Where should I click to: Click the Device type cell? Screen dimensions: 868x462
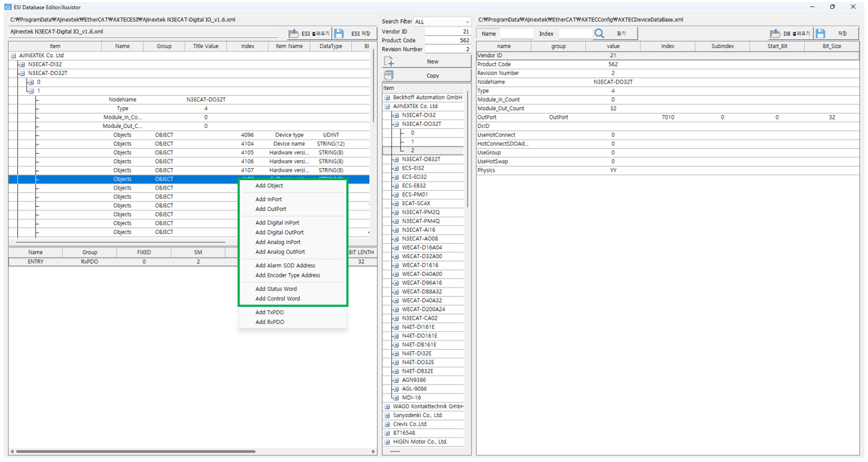[289, 135]
